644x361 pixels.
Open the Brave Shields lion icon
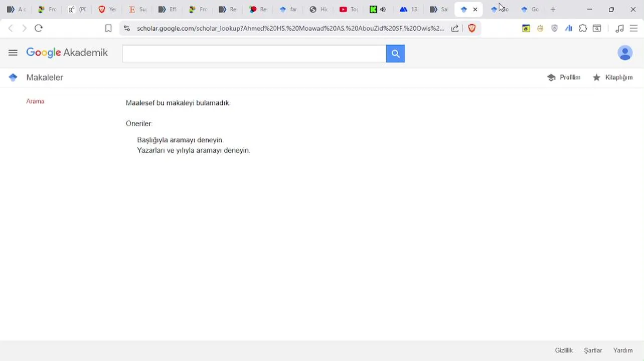(471, 29)
